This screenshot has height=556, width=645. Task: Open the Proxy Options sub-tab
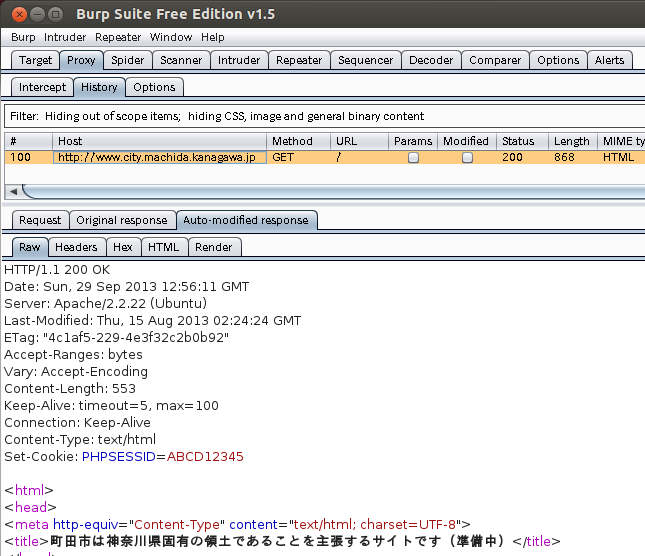click(154, 87)
